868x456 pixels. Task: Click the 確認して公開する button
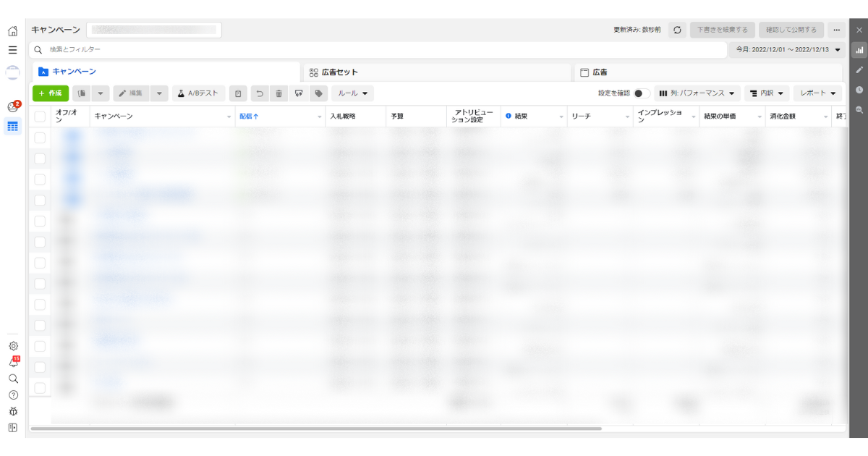pos(791,30)
